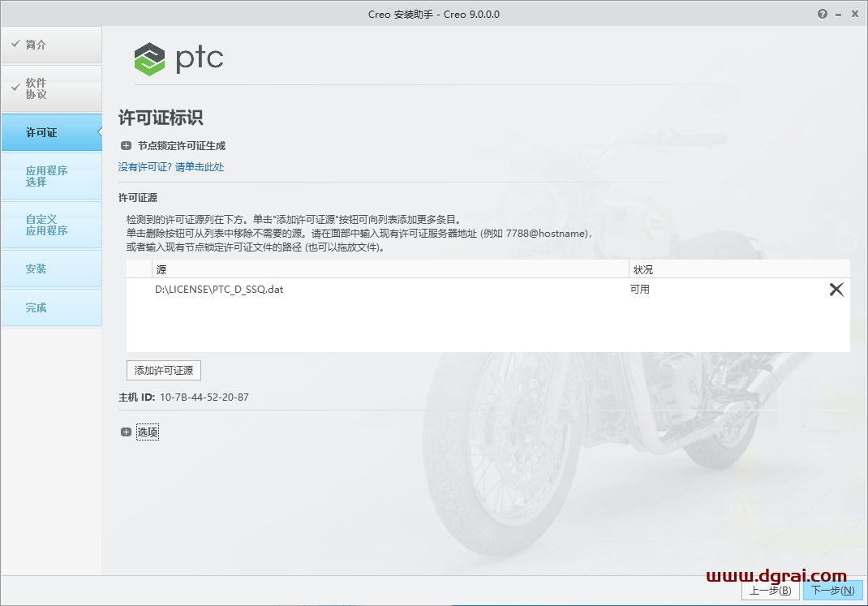Go back with 上一步(B) button
This screenshot has height=606, width=868.
click(770, 591)
